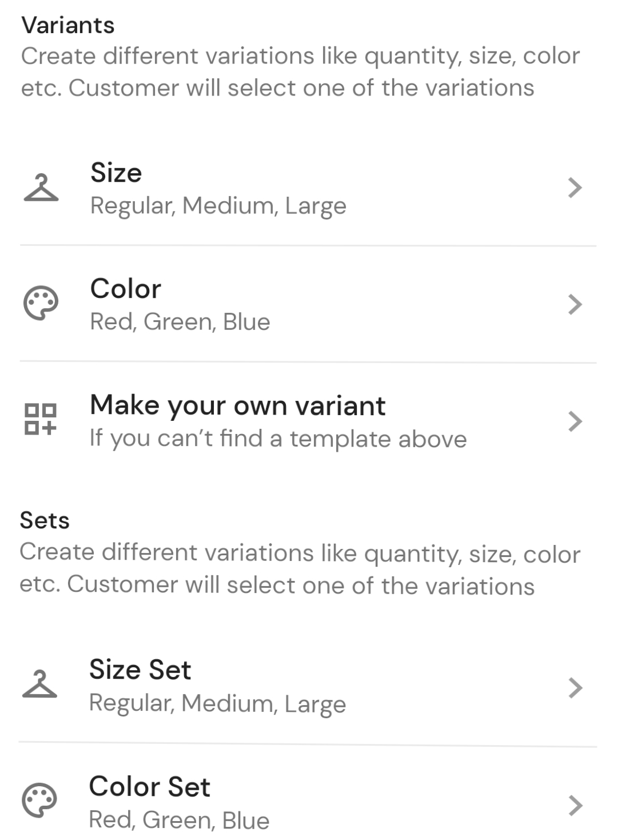Expand the Color variant chevron
This screenshot has height=840, width=617.
575,304
